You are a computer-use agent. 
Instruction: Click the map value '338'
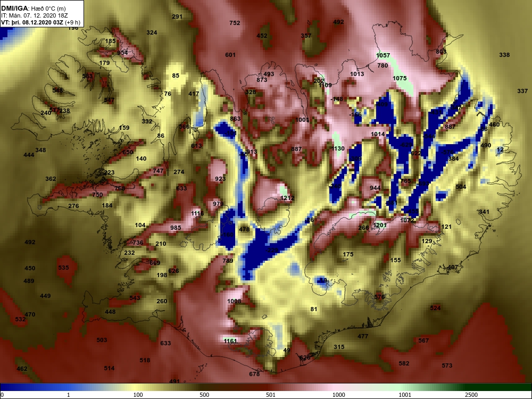(x=504, y=55)
